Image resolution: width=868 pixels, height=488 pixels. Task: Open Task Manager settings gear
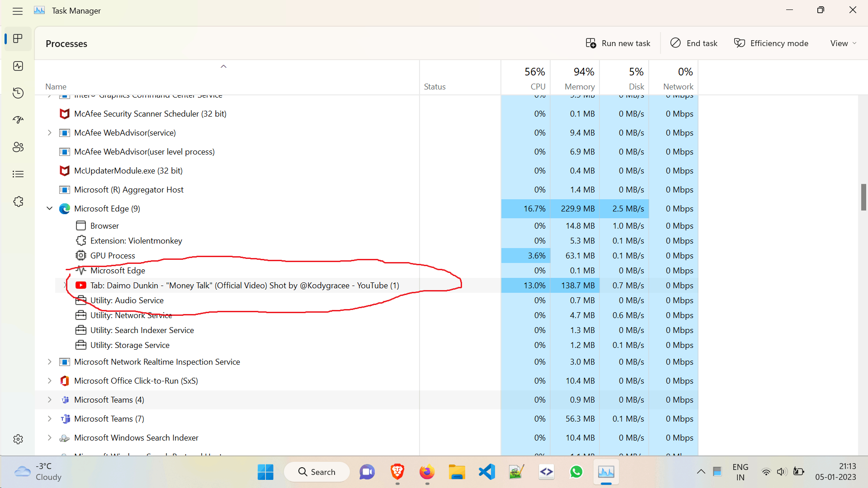[x=18, y=439]
